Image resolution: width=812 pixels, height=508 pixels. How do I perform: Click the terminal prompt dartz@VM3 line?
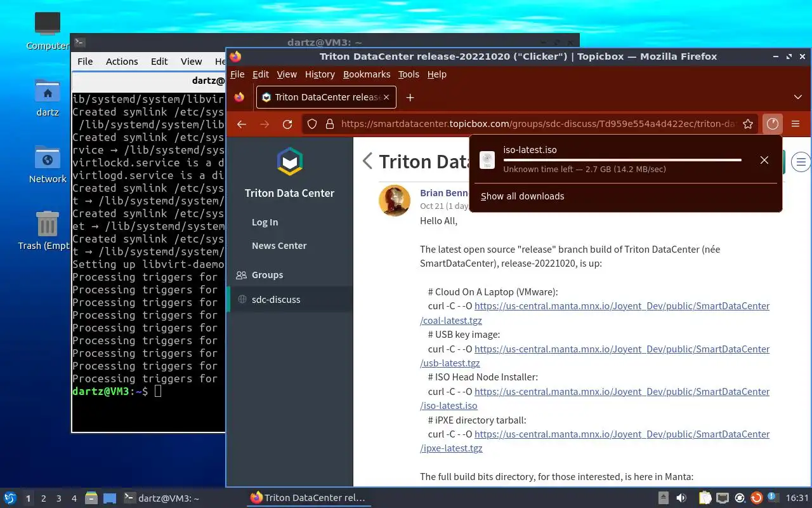[x=117, y=392]
